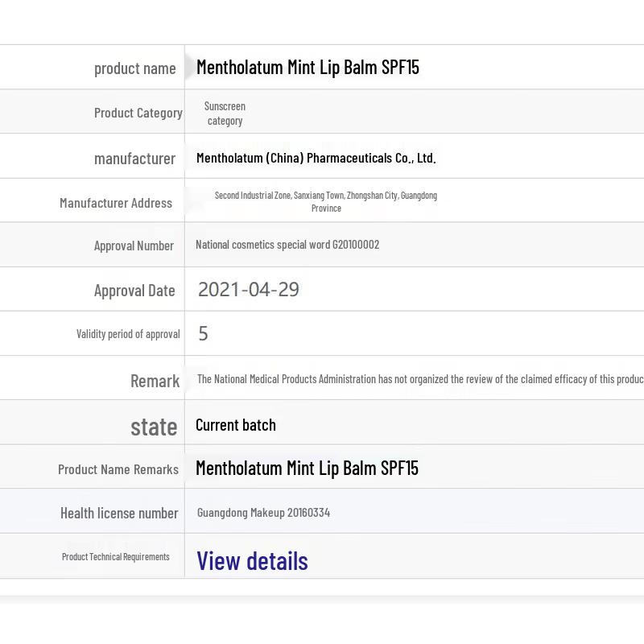This screenshot has width=644, height=644.
Task: Select the 'product name' label
Action: pyautogui.click(x=135, y=68)
